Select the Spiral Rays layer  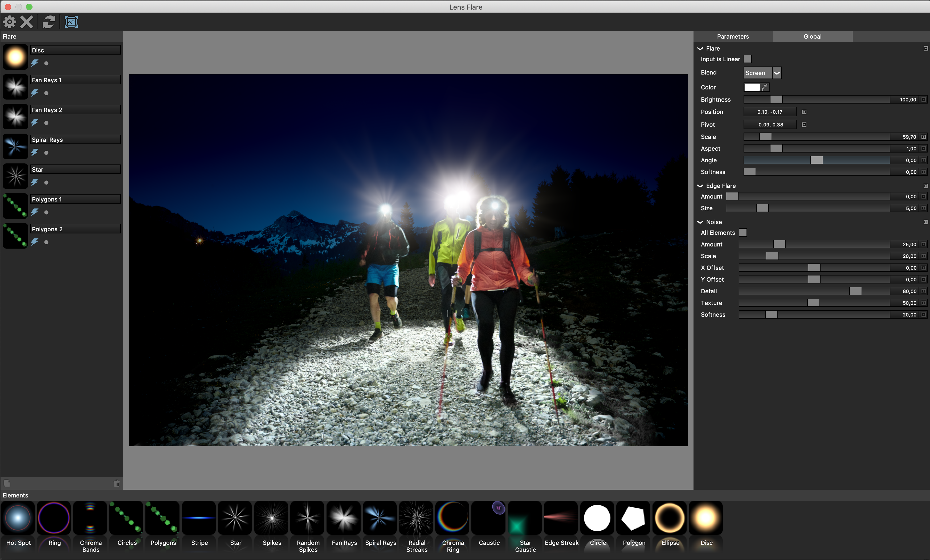[x=75, y=139]
